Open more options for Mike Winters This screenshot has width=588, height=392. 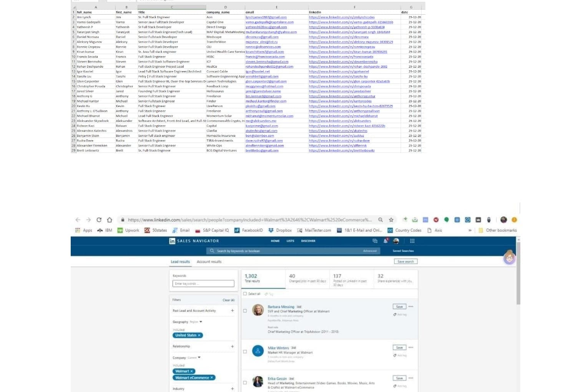[411, 347]
